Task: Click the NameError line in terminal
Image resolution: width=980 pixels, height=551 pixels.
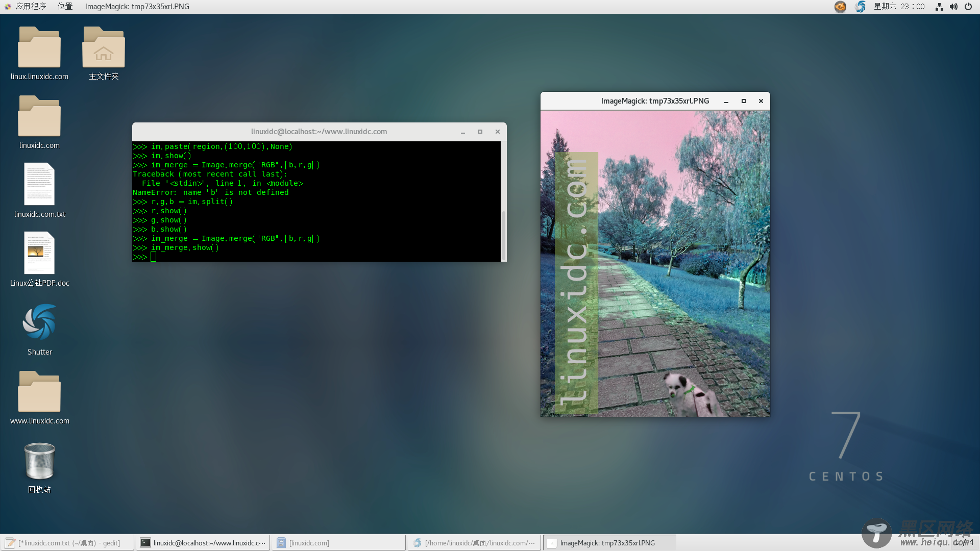Action: click(211, 192)
